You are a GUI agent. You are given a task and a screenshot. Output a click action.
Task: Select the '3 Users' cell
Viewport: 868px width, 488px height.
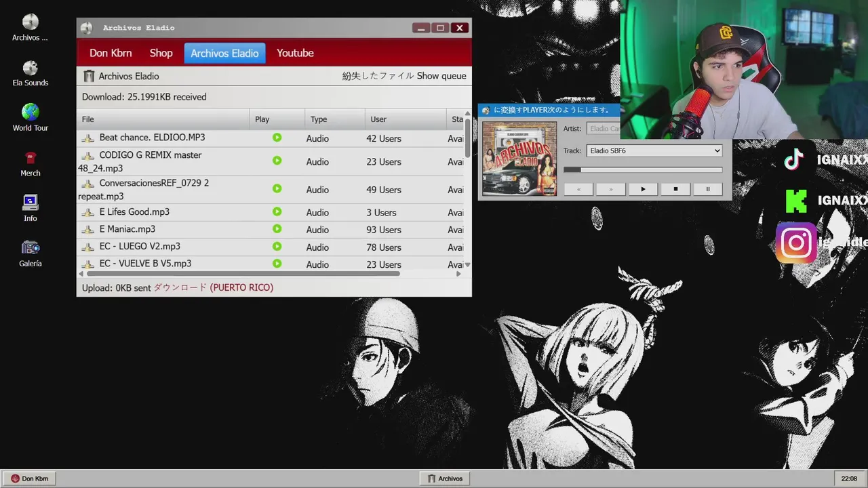(x=381, y=212)
